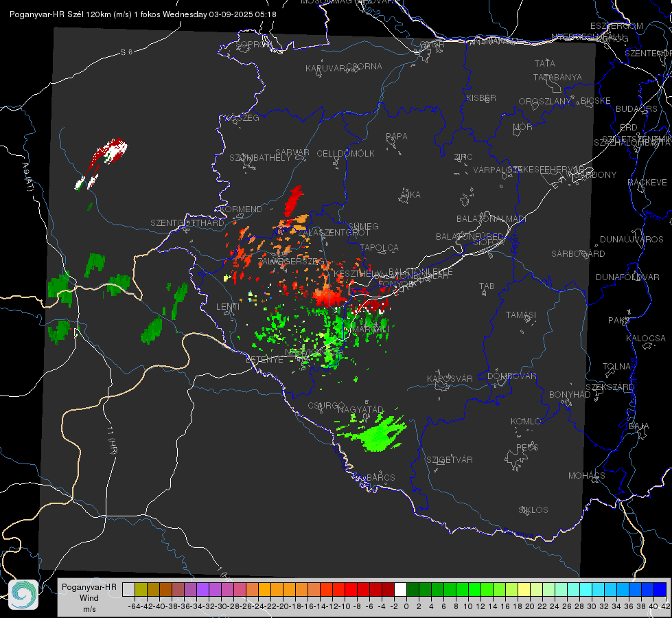Select the yellow swatch between 18 and 20
This screenshot has height=618, width=672.
[x=524, y=589]
